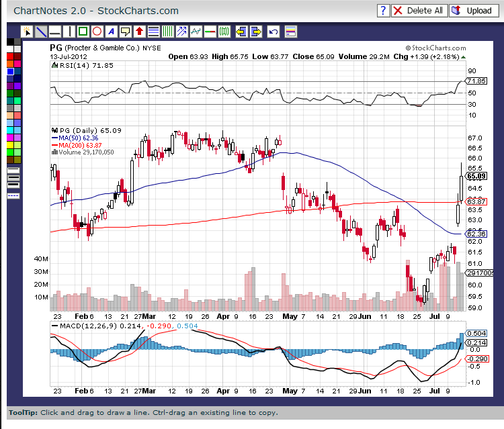Click the 62.36 blue axis tag
This screenshot has width=504, height=429.
pyautogui.click(x=476, y=234)
